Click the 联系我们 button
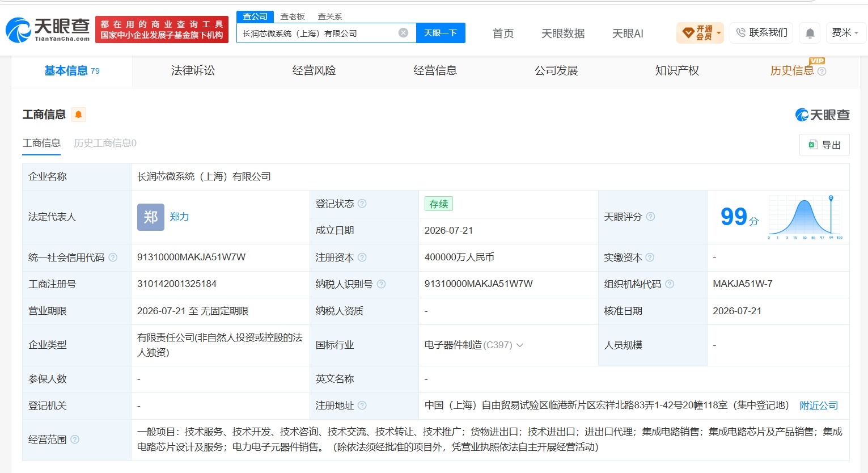This screenshot has width=868, height=473. 761,33
